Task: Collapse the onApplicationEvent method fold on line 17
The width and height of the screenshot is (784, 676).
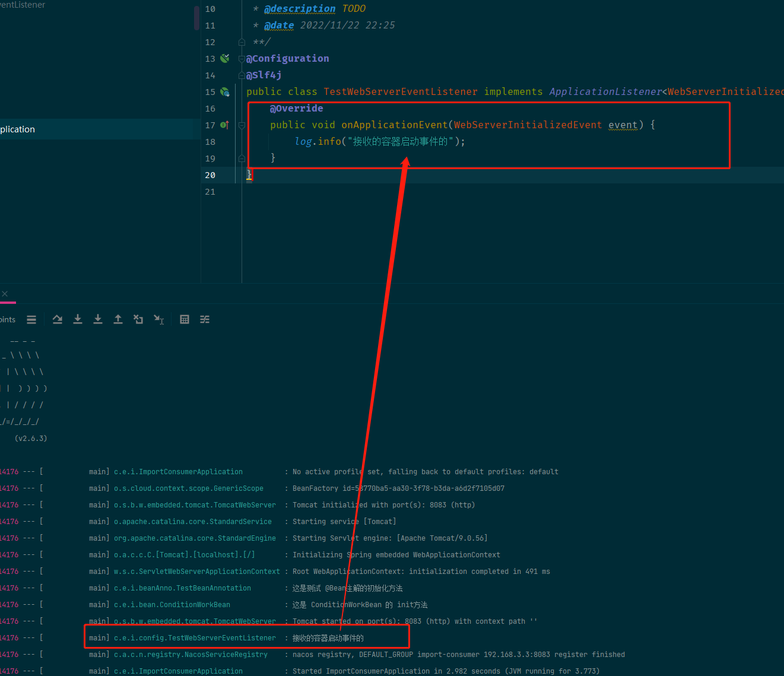Action: [242, 125]
